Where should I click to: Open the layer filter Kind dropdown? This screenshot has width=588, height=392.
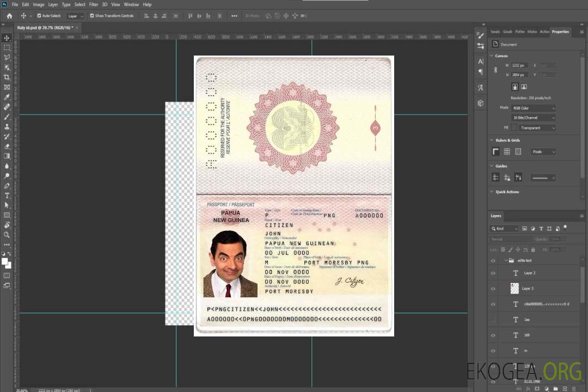pyautogui.click(x=504, y=229)
